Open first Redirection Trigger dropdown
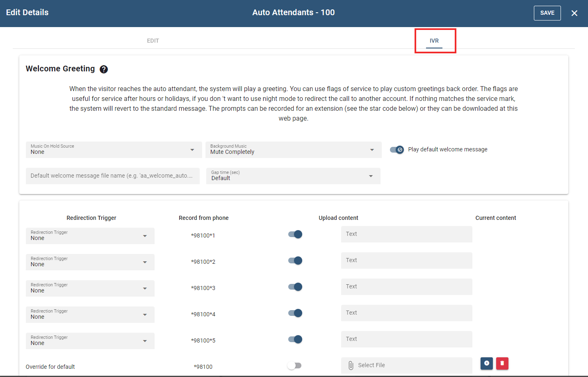This screenshot has width=588, height=377. click(x=90, y=236)
